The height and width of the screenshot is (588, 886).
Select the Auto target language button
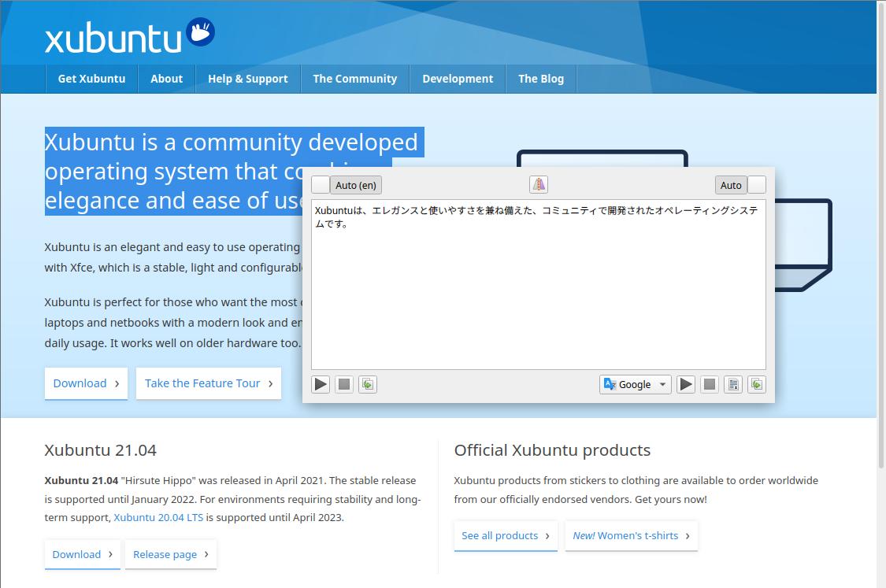pos(731,185)
